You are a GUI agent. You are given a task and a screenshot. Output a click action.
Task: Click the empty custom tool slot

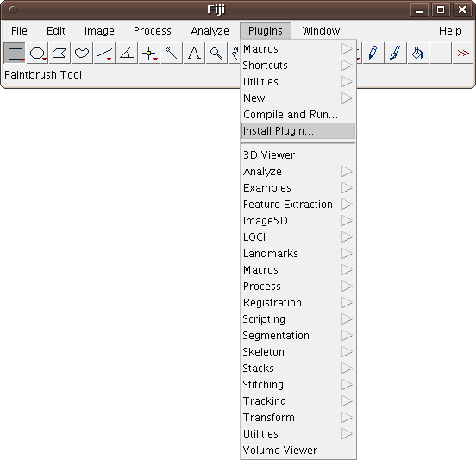[x=441, y=54]
